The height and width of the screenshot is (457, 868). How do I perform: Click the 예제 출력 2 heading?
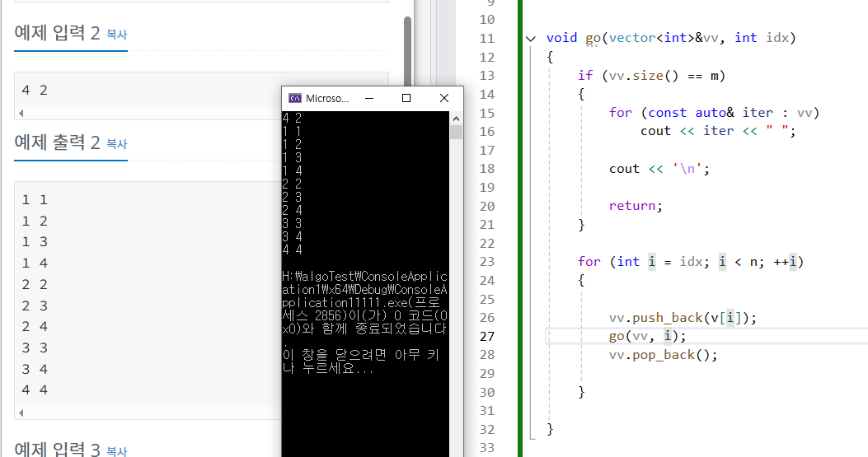pos(57,142)
